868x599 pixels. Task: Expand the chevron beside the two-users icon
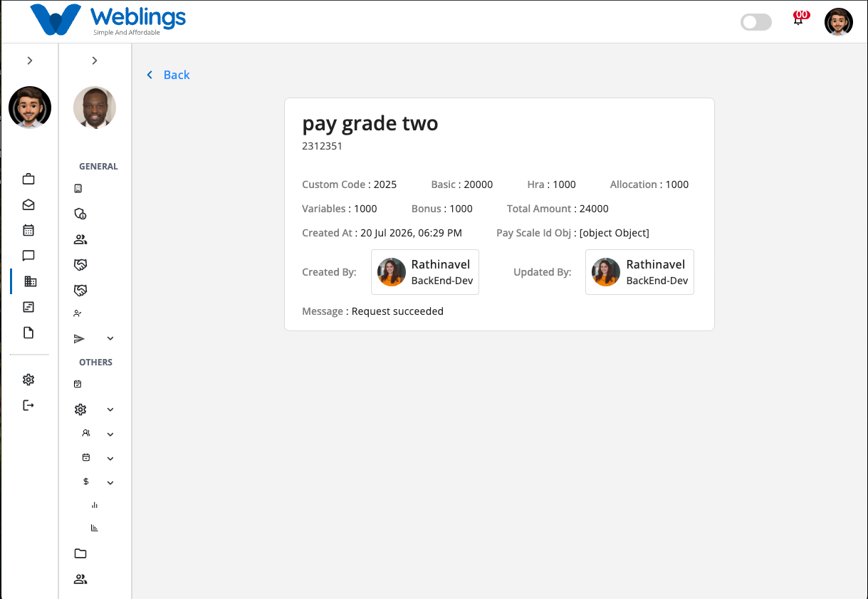coord(110,434)
